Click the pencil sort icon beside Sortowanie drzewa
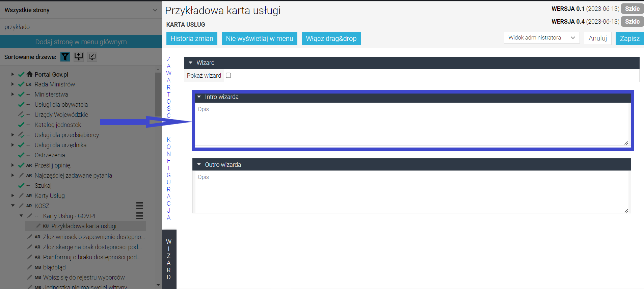This screenshot has width=644, height=289. point(92,57)
